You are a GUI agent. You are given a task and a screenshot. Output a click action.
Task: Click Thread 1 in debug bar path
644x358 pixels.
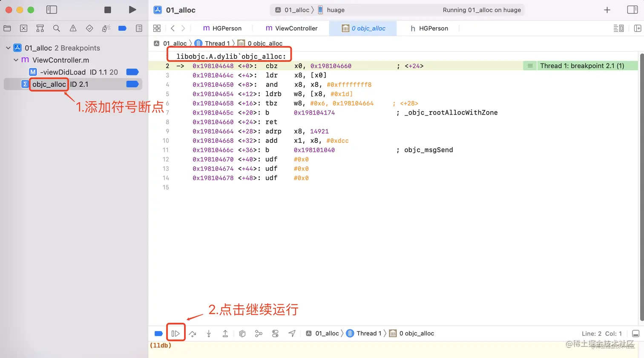(364, 333)
